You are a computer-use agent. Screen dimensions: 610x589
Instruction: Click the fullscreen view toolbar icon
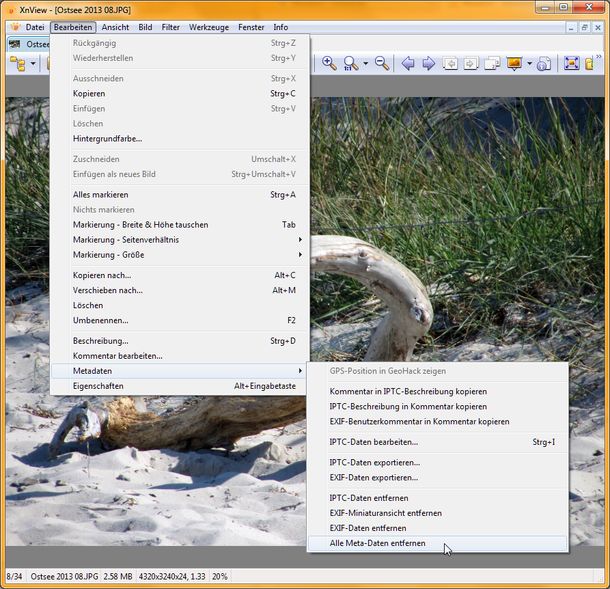point(571,63)
